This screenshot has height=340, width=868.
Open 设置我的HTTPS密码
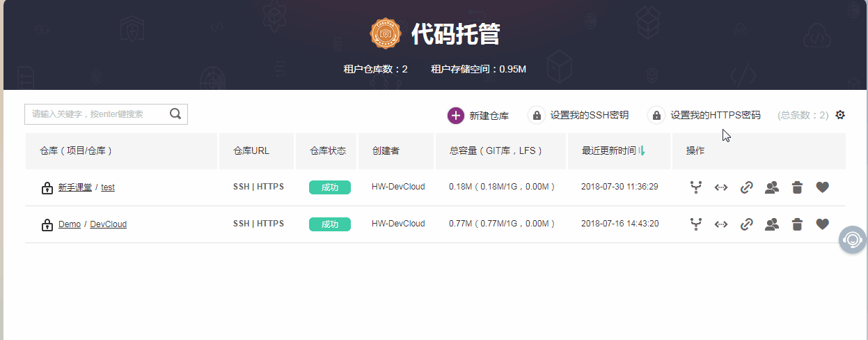pyautogui.click(x=716, y=116)
